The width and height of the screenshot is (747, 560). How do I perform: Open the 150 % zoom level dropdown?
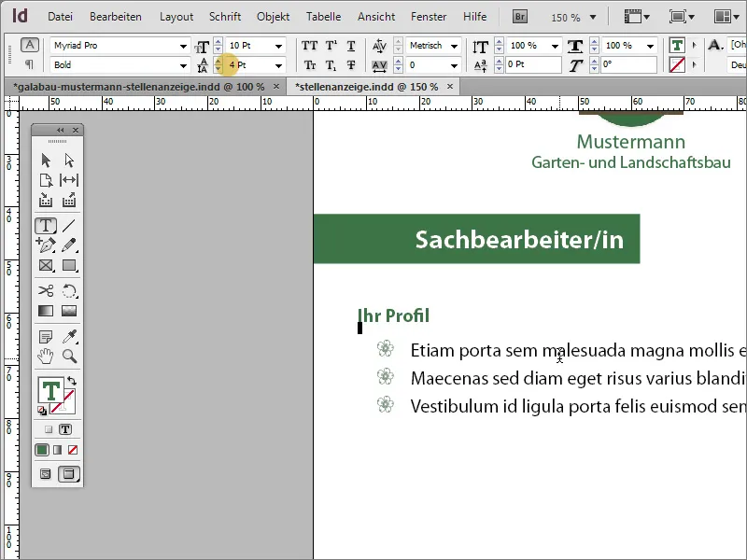(x=593, y=17)
